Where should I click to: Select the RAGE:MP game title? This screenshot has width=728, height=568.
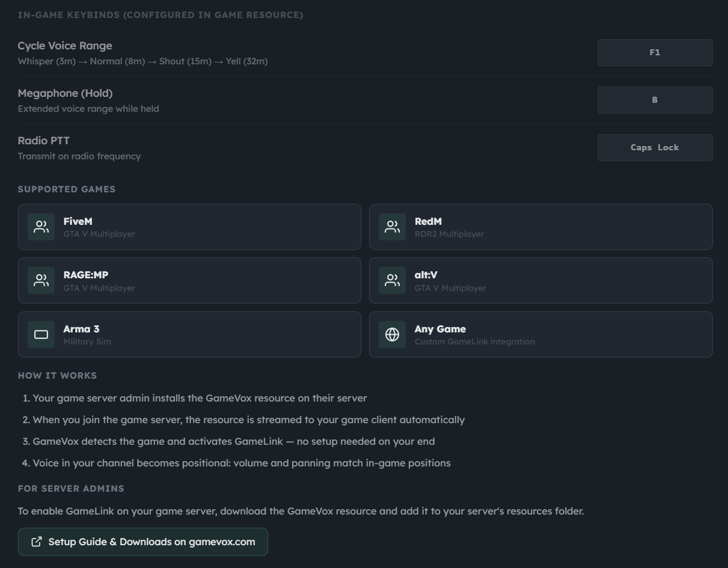point(86,275)
